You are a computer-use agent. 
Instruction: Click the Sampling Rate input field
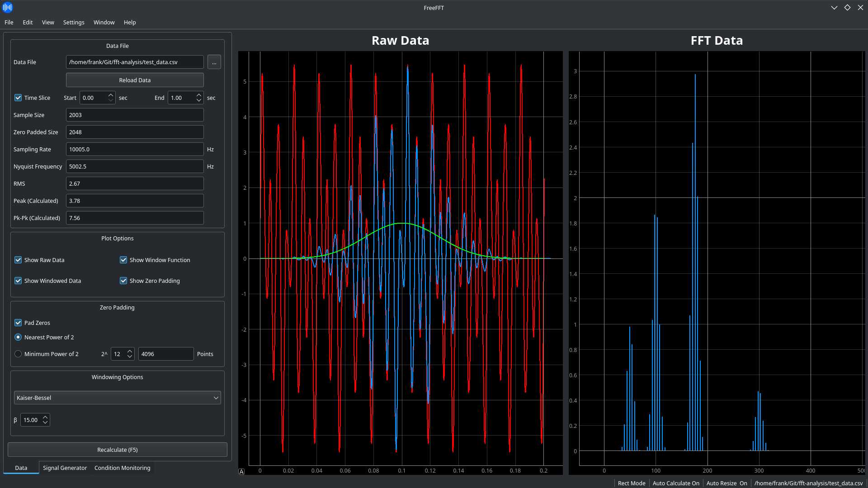tap(135, 149)
